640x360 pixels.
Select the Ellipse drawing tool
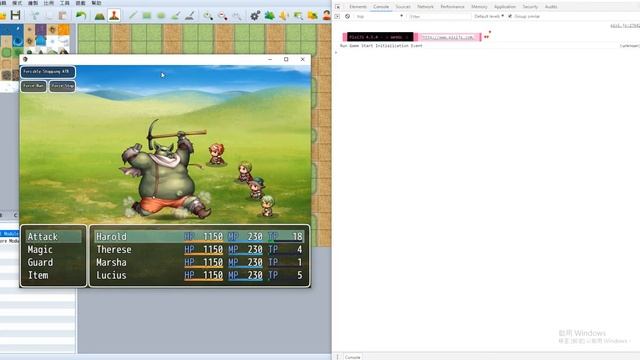(161, 16)
